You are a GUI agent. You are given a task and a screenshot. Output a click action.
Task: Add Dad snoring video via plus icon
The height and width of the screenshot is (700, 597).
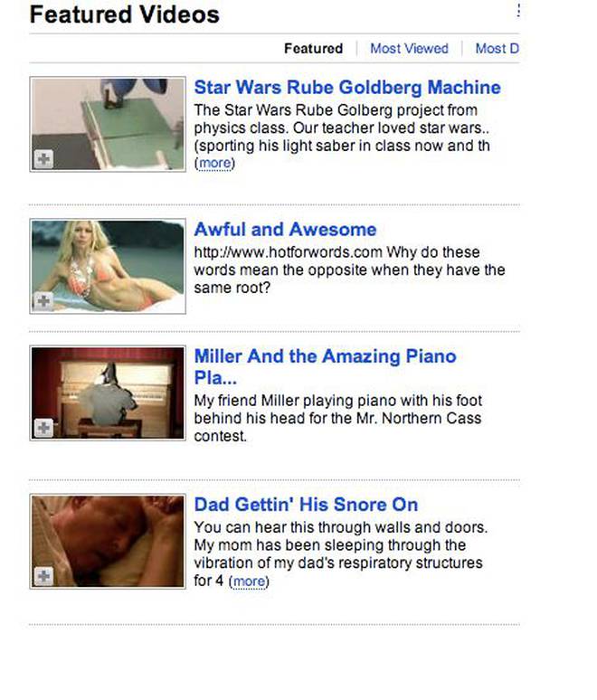[43, 576]
